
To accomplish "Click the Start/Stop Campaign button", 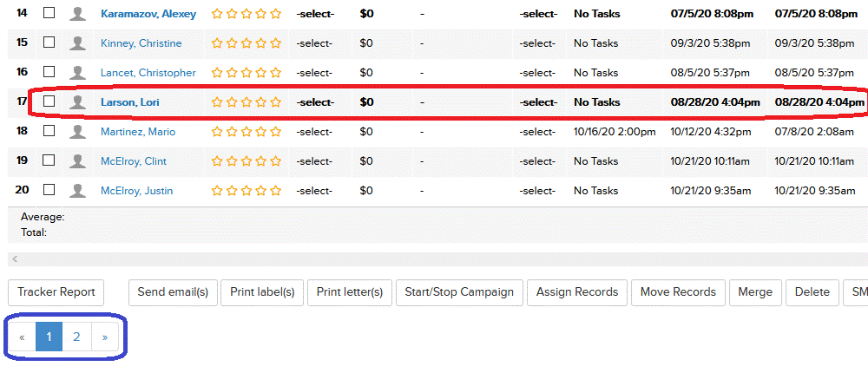I will coord(459,292).
